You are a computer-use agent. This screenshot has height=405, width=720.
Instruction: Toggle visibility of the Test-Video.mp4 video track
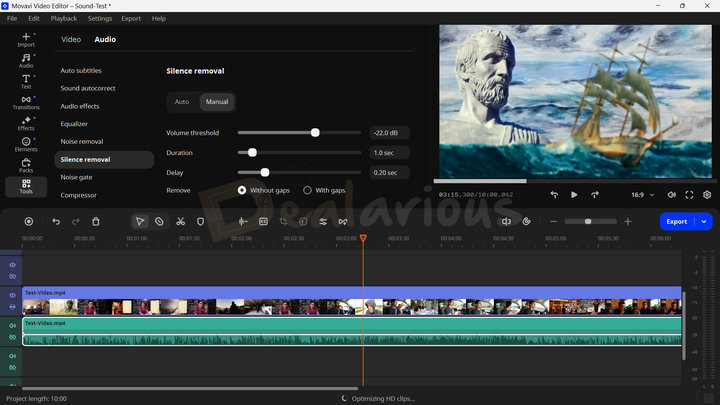click(x=13, y=295)
